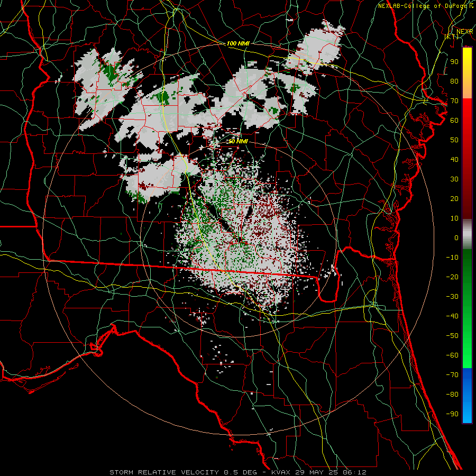The width and height of the screenshot is (476, 476).
Task: Click the -70 scale value
Action: tap(452, 375)
